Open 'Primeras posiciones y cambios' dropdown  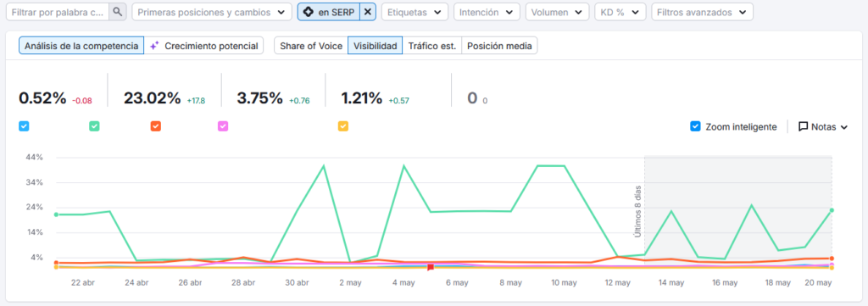211,12
